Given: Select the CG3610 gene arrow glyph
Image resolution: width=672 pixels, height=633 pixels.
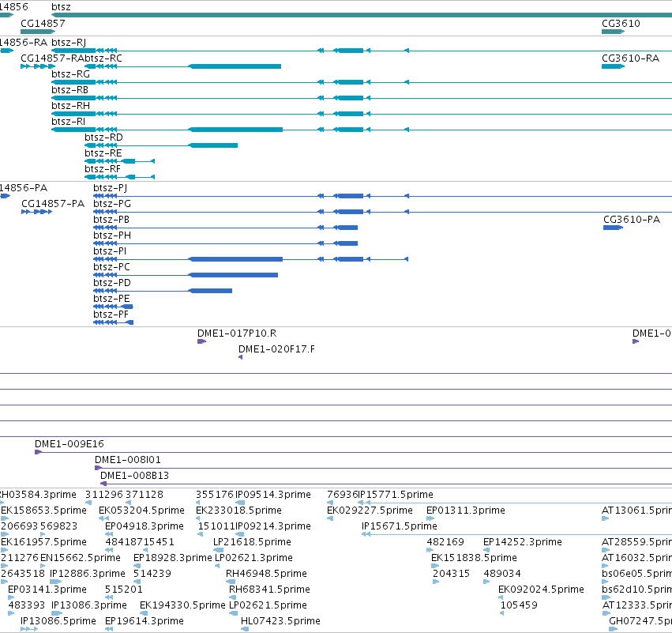Looking at the screenshot, I should pyautogui.click(x=613, y=32).
